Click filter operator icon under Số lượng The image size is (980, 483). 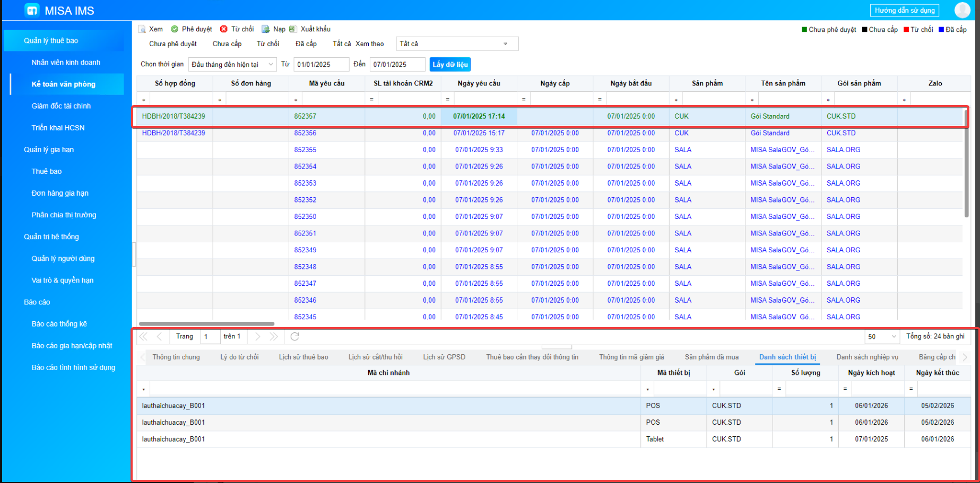click(779, 389)
